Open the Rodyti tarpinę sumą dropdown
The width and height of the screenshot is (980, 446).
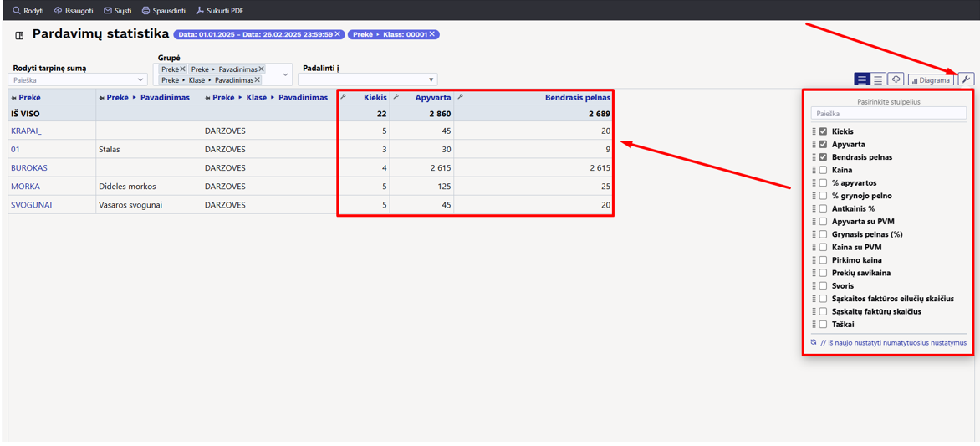(x=78, y=80)
